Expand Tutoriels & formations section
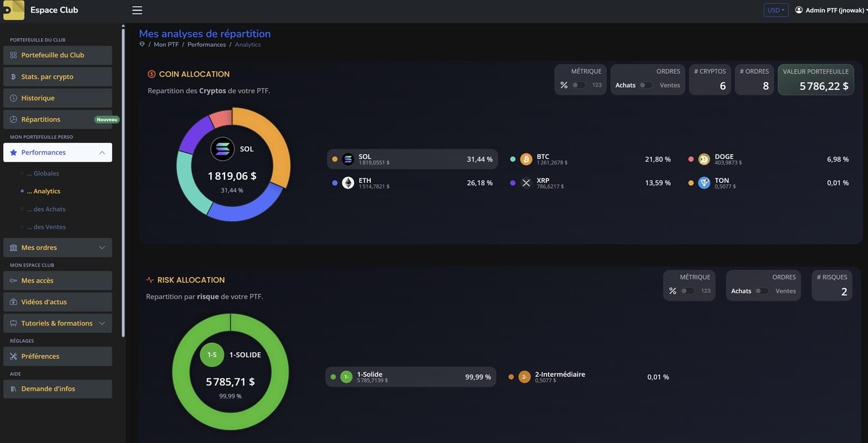 pyautogui.click(x=58, y=324)
